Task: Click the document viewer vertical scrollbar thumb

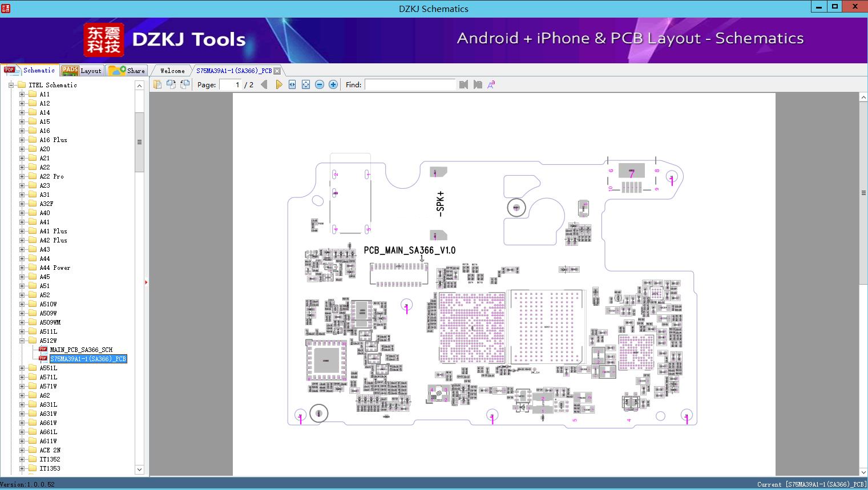Action: (863, 193)
